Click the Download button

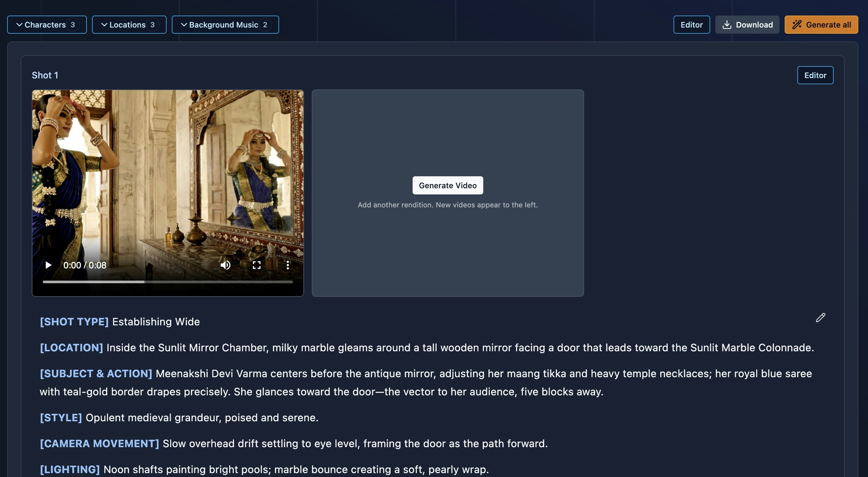point(747,24)
